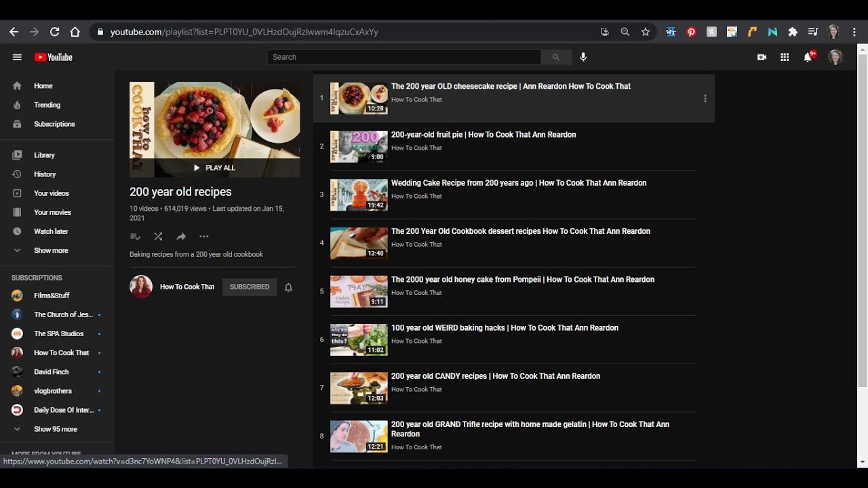This screenshot has width=868, height=488.
Task: Start voice search with microphone icon
Action: [583, 57]
